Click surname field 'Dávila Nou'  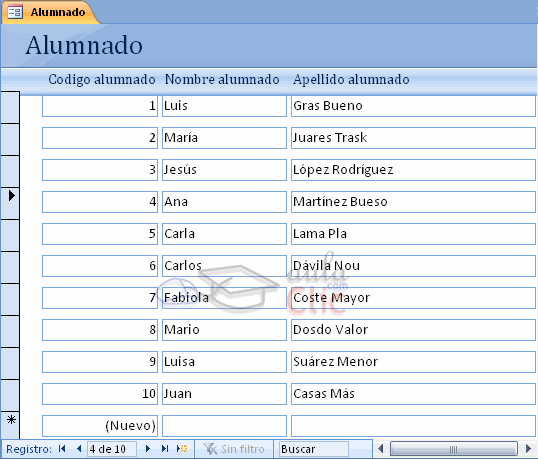(413, 266)
